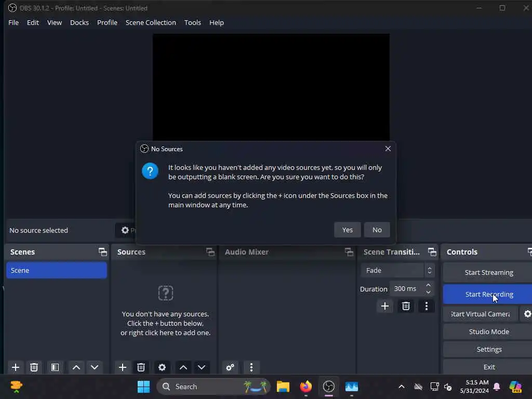Decrease transition duration stepper down
The width and height of the screenshot is (532, 399).
429,292
